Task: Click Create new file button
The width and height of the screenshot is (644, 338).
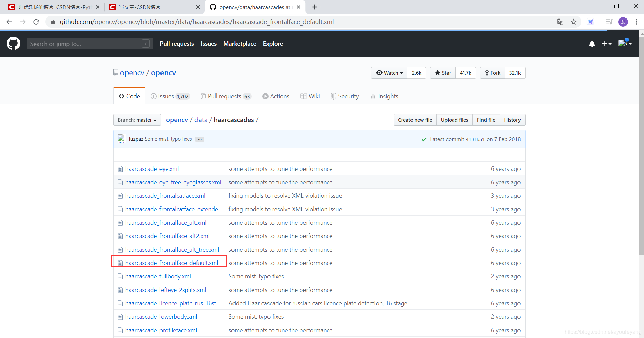Action: pyautogui.click(x=415, y=120)
